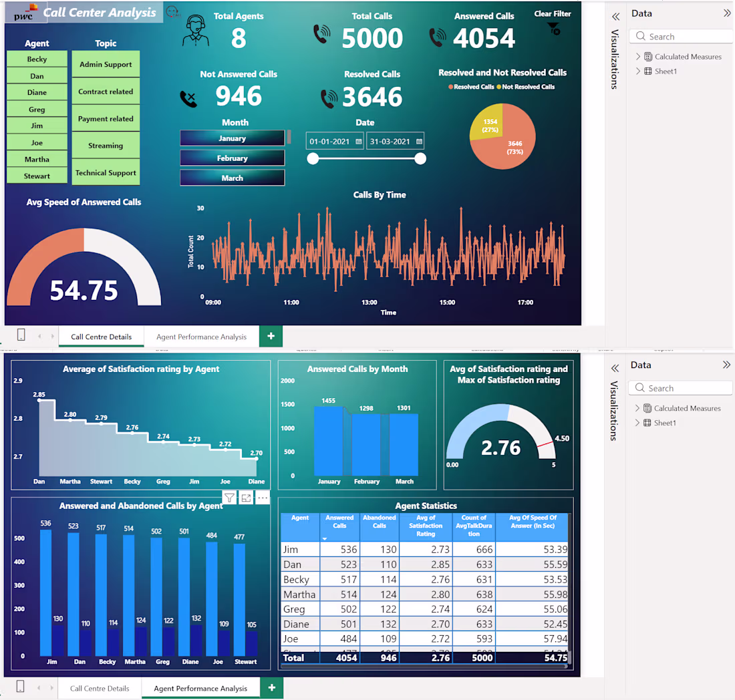The image size is (735, 700).
Task: Click the small call smiley icon beside the title
Action: [172, 11]
